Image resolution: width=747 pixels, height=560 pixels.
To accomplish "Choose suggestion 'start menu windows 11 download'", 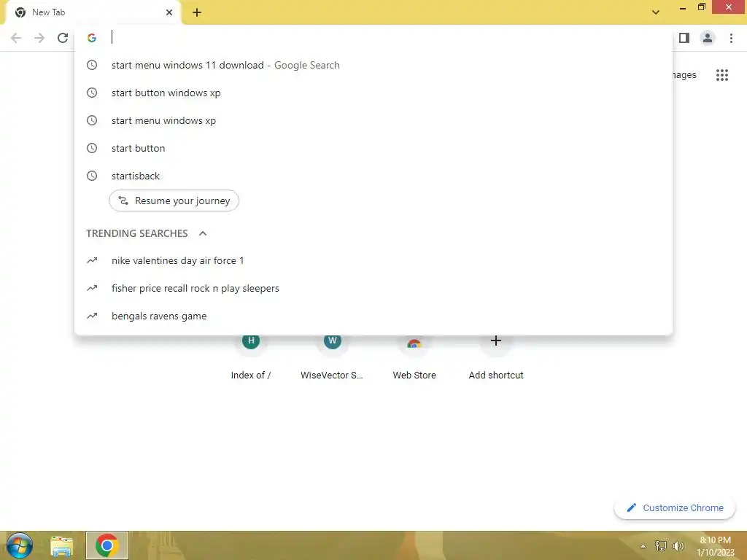I will pyautogui.click(x=373, y=65).
